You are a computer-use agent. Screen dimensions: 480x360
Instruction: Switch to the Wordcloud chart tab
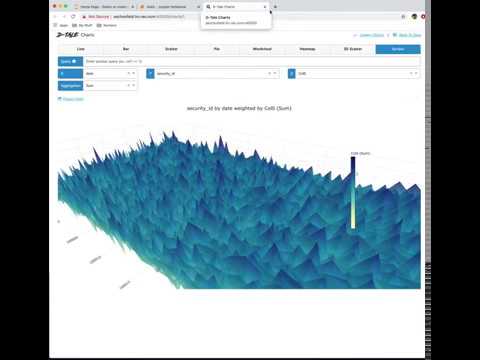click(x=262, y=49)
